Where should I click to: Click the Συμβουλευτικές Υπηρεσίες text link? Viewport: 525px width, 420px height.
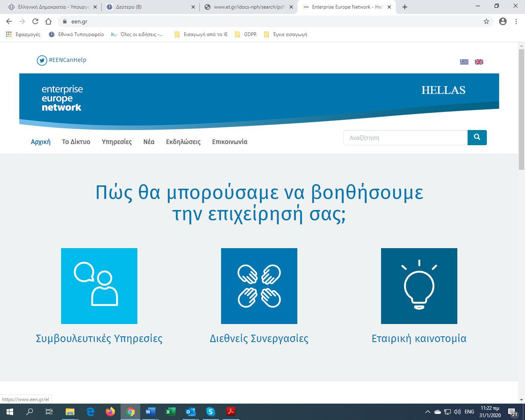tap(99, 338)
